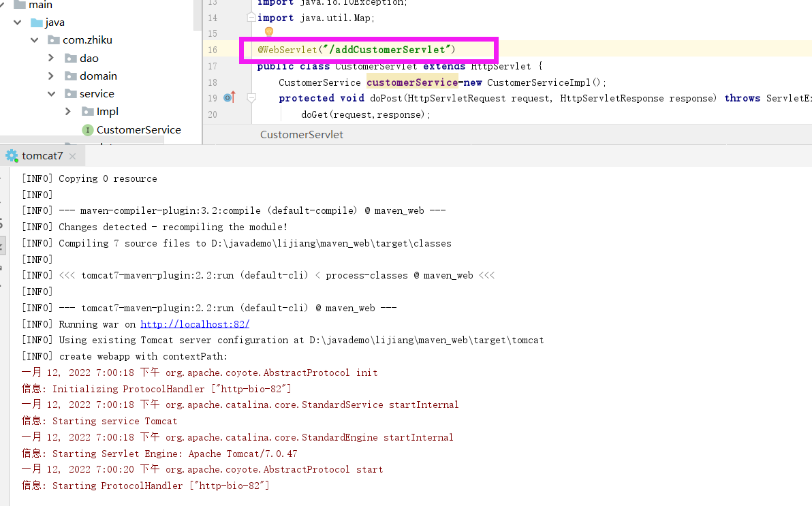Viewport: 812px width, 506px height.
Task: Select the java folder label
Action: 54,22
